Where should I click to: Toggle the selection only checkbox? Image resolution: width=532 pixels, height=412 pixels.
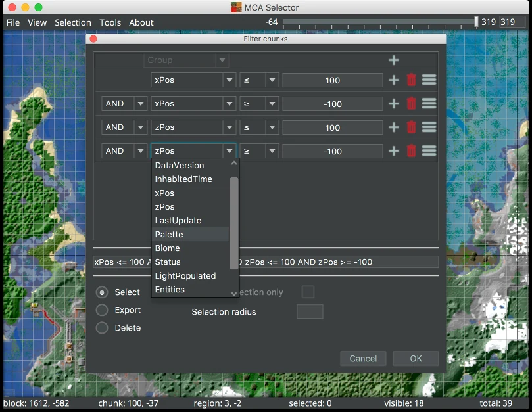308,292
